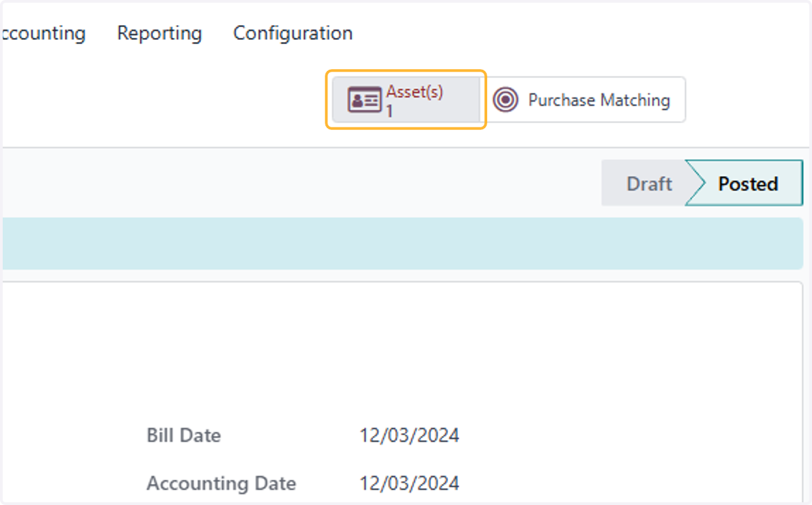Open the Configuration menu
This screenshot has width=812, height=505.
click(x=293, y=33)
